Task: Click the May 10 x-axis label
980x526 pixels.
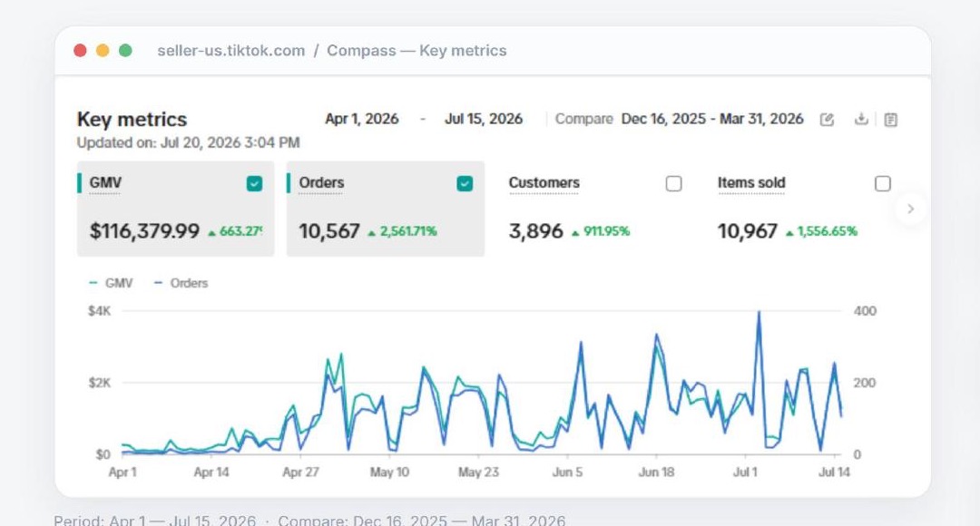Action: (389, 472)
